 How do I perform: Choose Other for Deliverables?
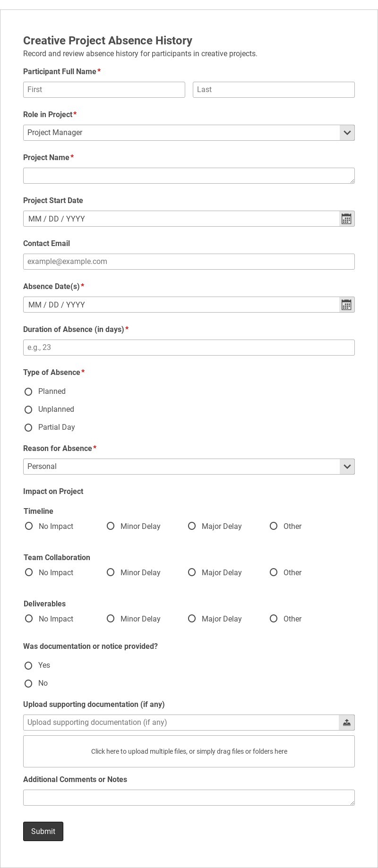[x=274, y=619]
